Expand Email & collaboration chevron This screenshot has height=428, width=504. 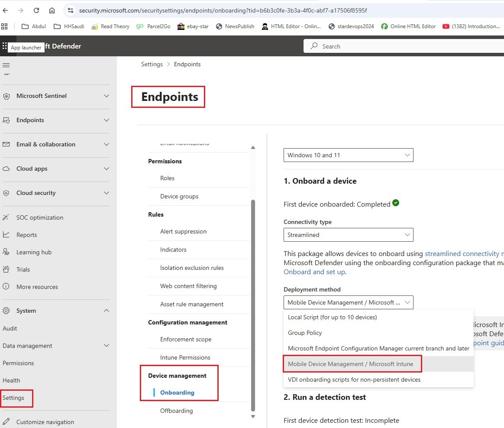point(107,144)
